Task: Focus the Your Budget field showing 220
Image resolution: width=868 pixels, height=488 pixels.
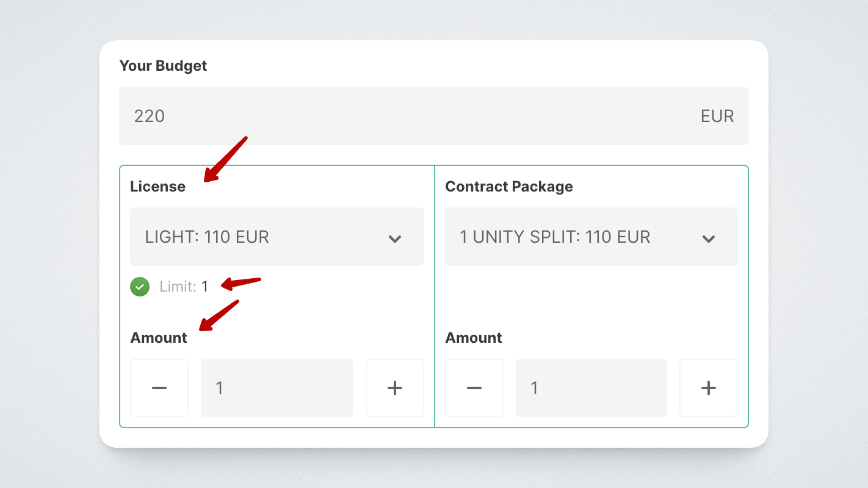Action: click(x=403, y=116)
